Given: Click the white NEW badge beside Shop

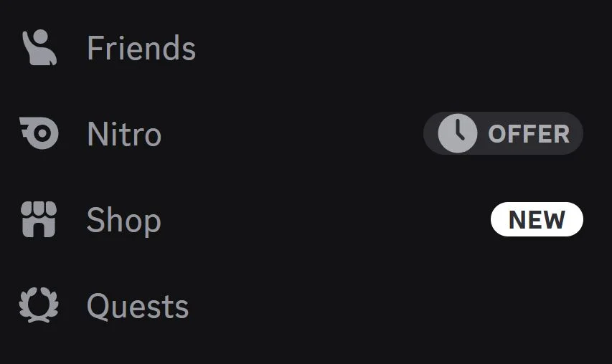Looking at the screenshot, I should 537,220.
